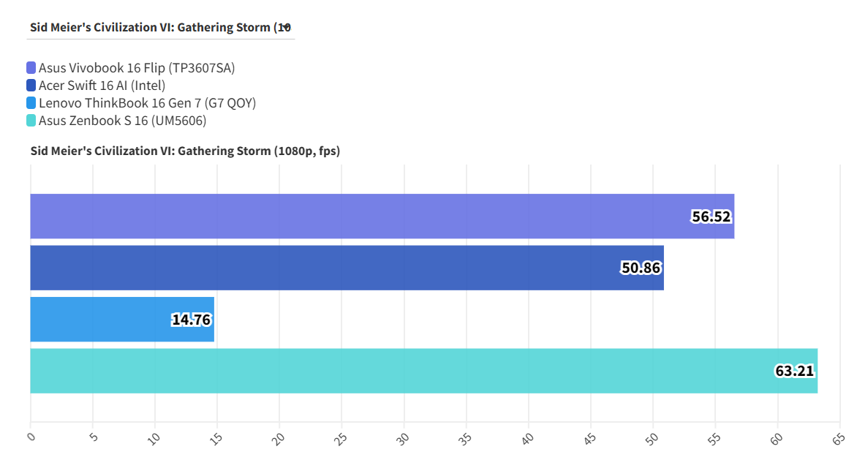Toggle the Lenovo ThinkBook 16 Gen 7 legend label
The width and height of the screenshot is (868, 460).
pyautogui.click(x=147, y=103)
